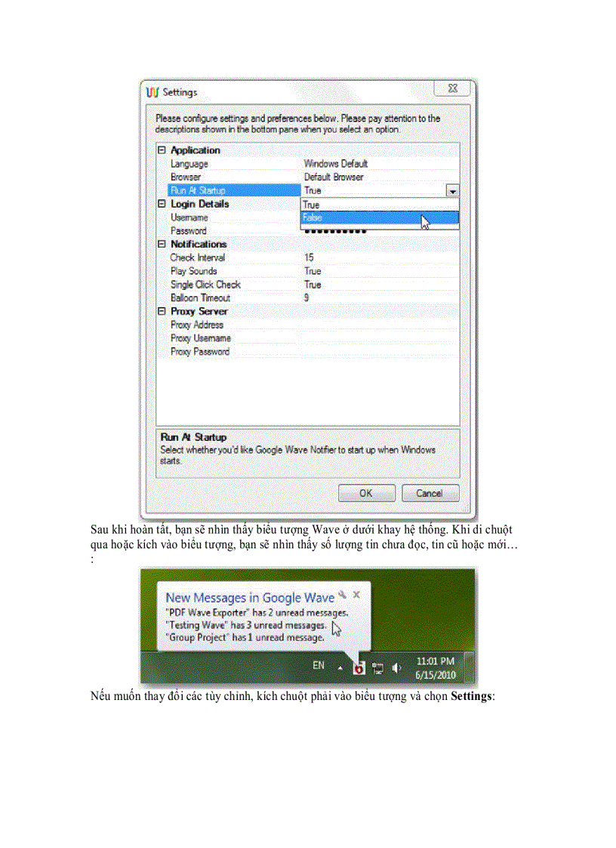Screen dimensions: 616x848
Task: Click OK to save the settings
Action: [x=366, y=493]
